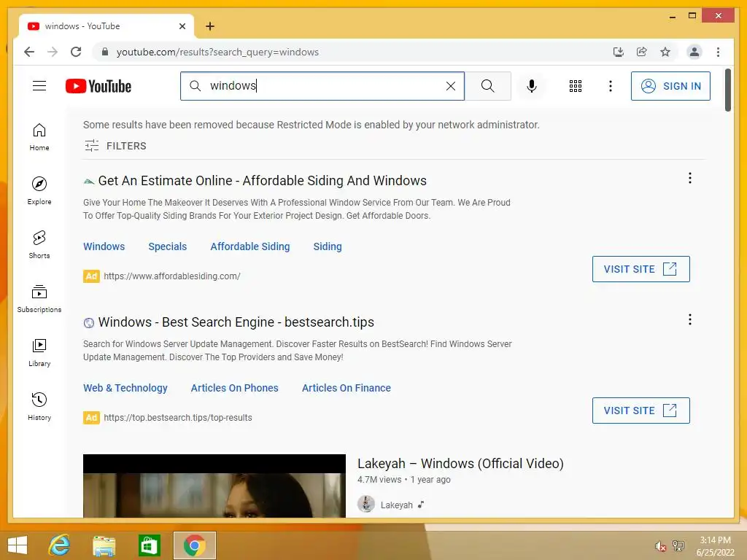Open the Affordable Siding ad title

click(x=262, y=181)
